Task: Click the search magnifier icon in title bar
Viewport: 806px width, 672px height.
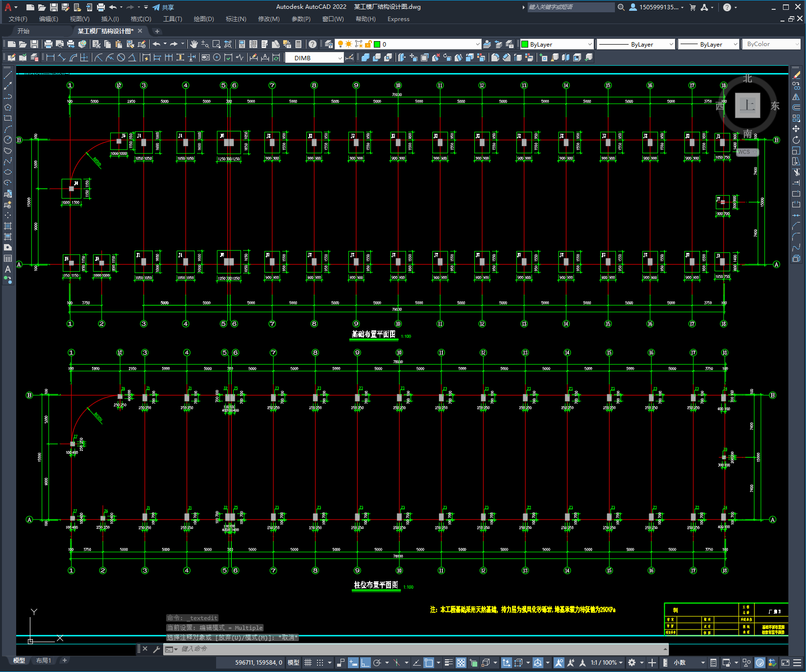Action: pyautogui.click(x=621, y=7)
